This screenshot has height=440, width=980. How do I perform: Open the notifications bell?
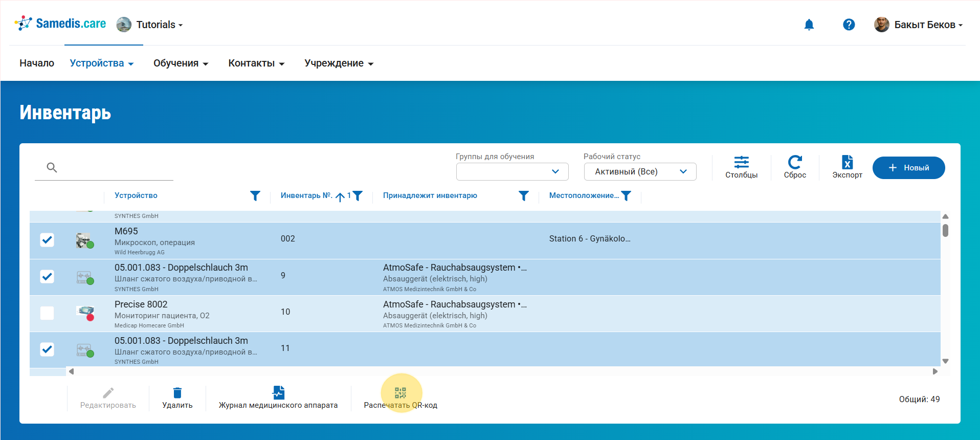(x=809, y=25)
